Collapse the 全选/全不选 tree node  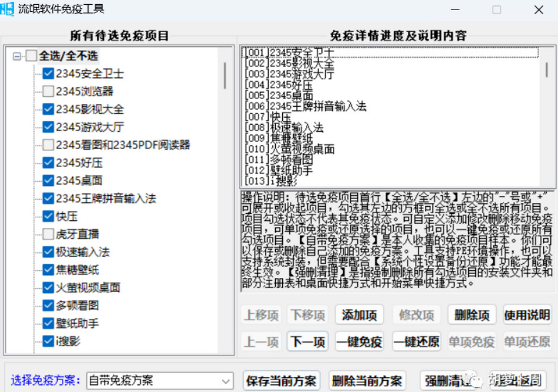(x=17, y=56)
